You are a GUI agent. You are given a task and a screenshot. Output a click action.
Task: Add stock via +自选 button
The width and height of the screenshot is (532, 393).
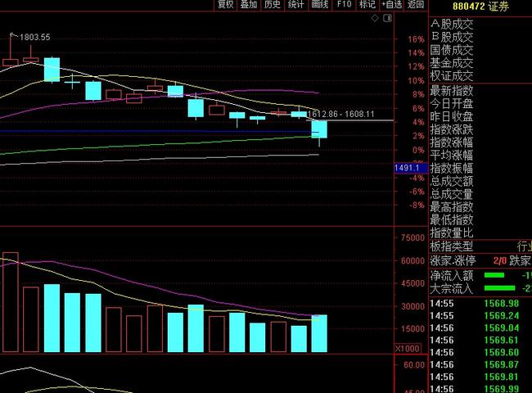(391, 5)
